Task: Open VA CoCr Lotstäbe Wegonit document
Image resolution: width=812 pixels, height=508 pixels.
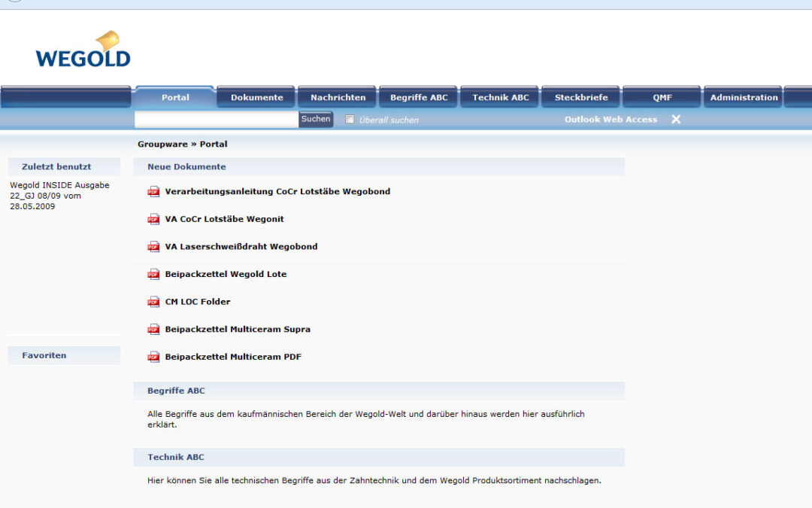Action: coord(224,219)
